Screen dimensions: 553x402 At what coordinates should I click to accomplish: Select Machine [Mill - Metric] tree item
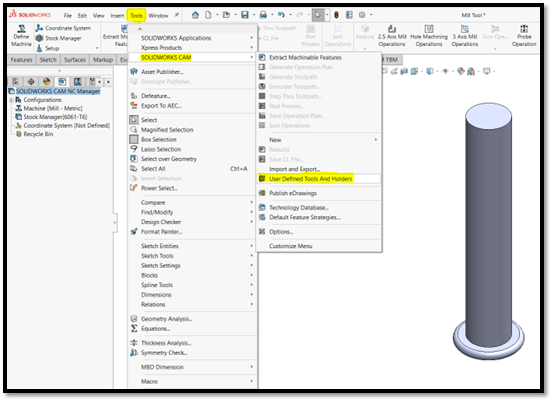(53, 108)
